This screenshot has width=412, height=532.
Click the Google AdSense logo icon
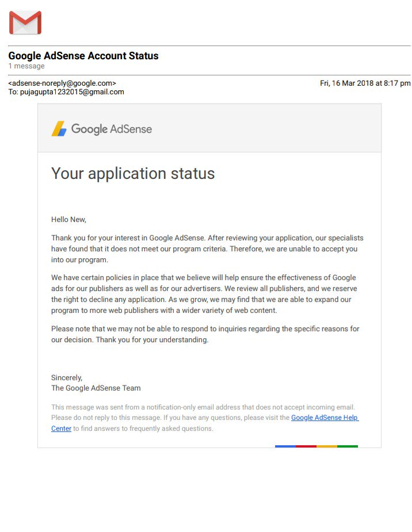[59, 129]
